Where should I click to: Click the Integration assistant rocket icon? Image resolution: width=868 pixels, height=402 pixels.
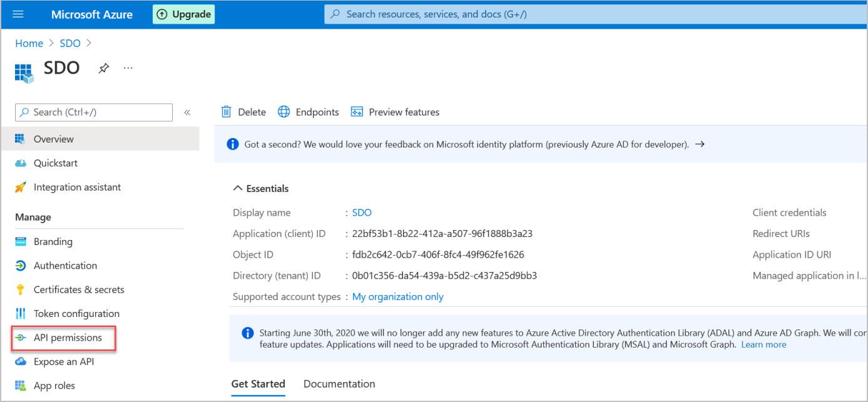click(21, 187)
